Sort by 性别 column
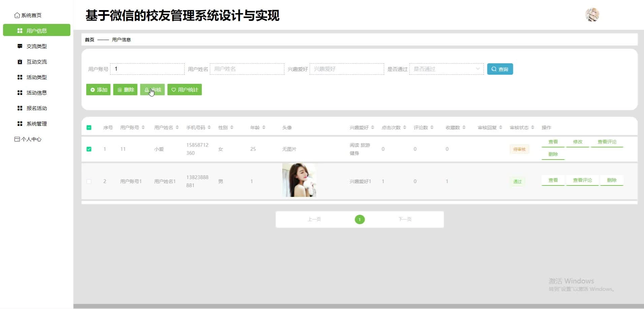 pyautogui.click(x=232, y=128)
